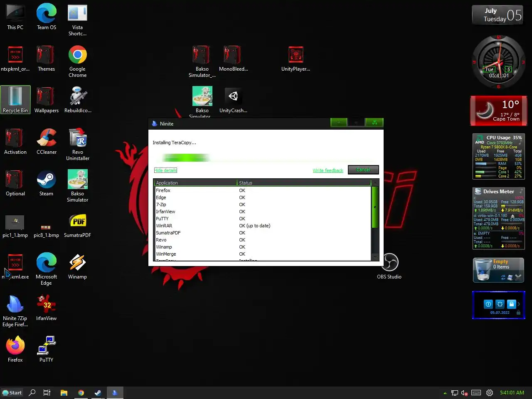Click the details list scroll-down arrow

[375, 257]
